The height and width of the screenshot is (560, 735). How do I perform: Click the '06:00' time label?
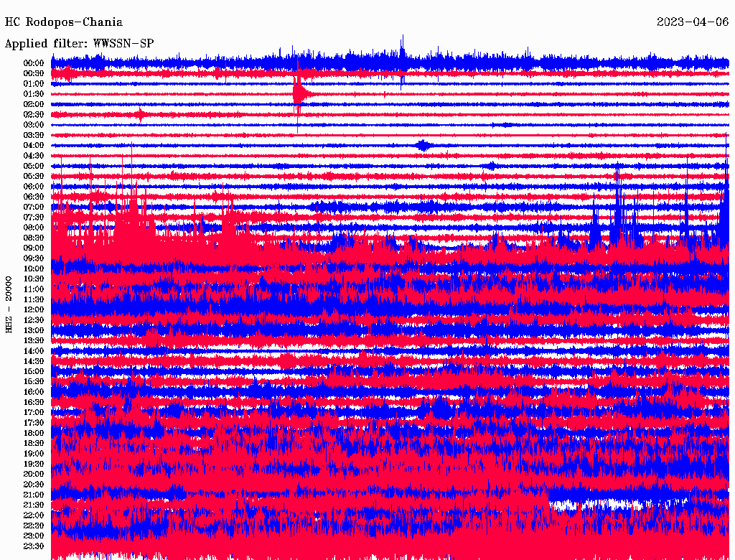click(34, 187)
